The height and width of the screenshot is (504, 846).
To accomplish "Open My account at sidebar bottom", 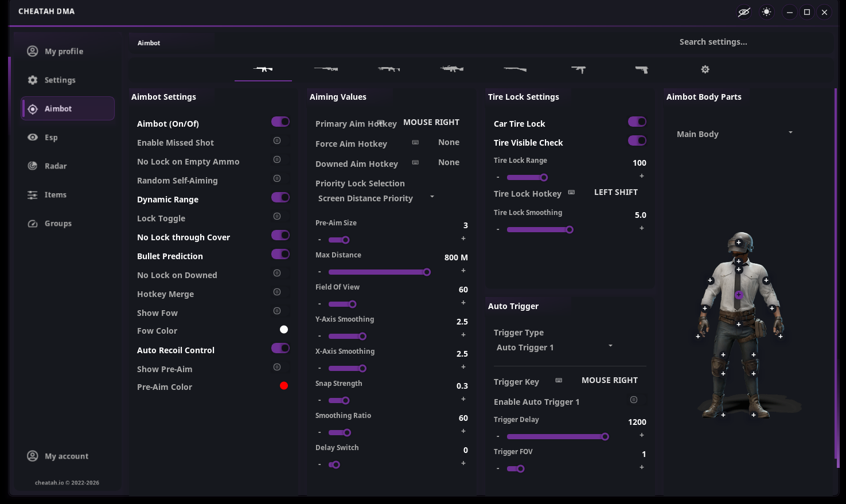I will 67,456.
